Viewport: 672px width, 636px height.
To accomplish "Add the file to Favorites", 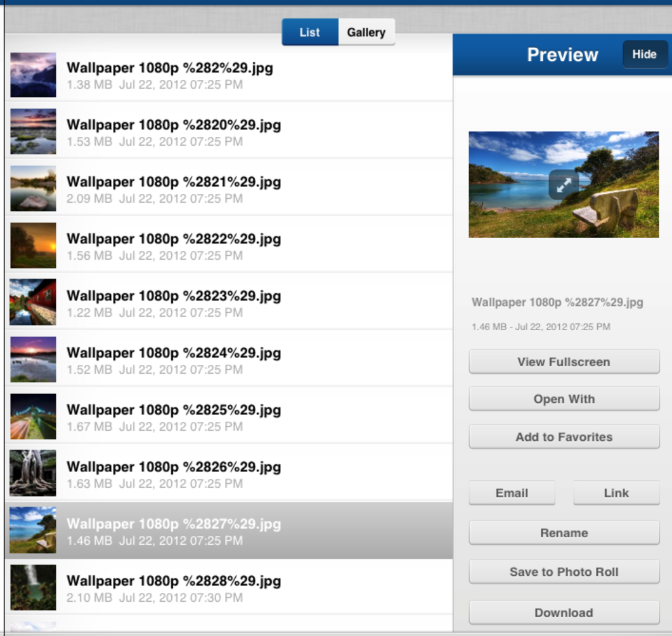I will pyautogui.click(x=564, y=437).
